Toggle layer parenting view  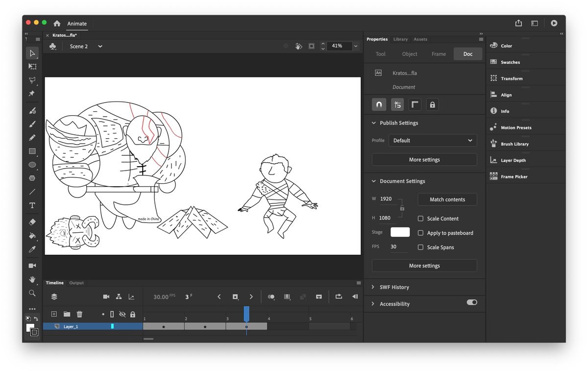[x=119, y=297]
